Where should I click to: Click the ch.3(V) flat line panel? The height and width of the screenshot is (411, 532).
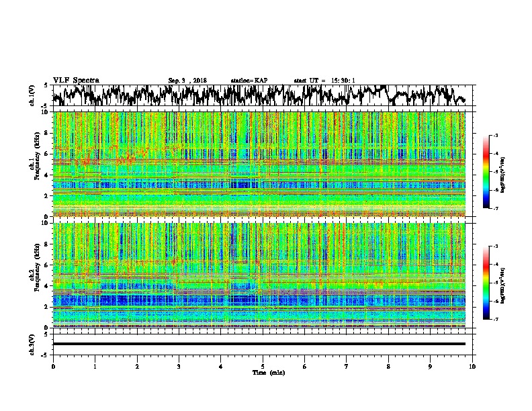[263, 345]
